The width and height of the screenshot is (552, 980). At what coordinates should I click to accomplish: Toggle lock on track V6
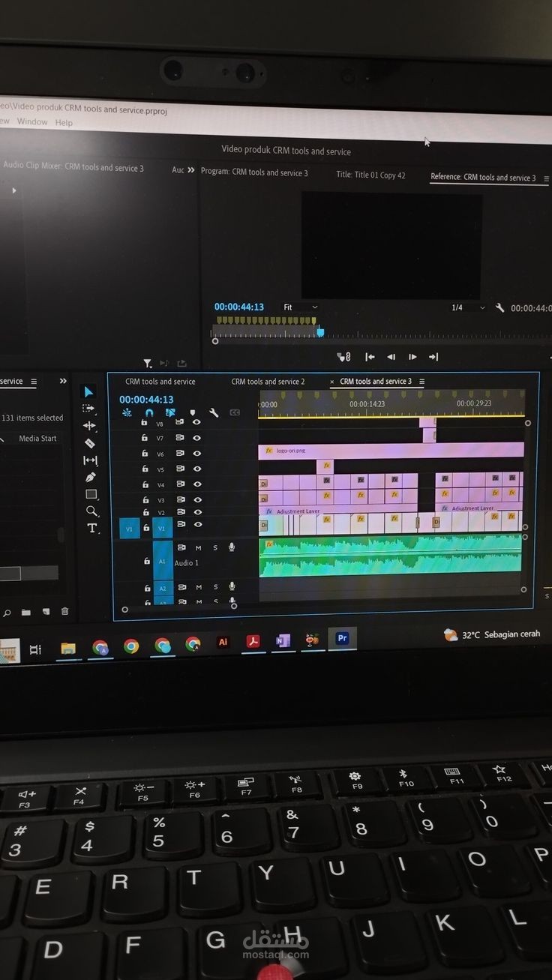pyautogui.click(x=145, y=454)
